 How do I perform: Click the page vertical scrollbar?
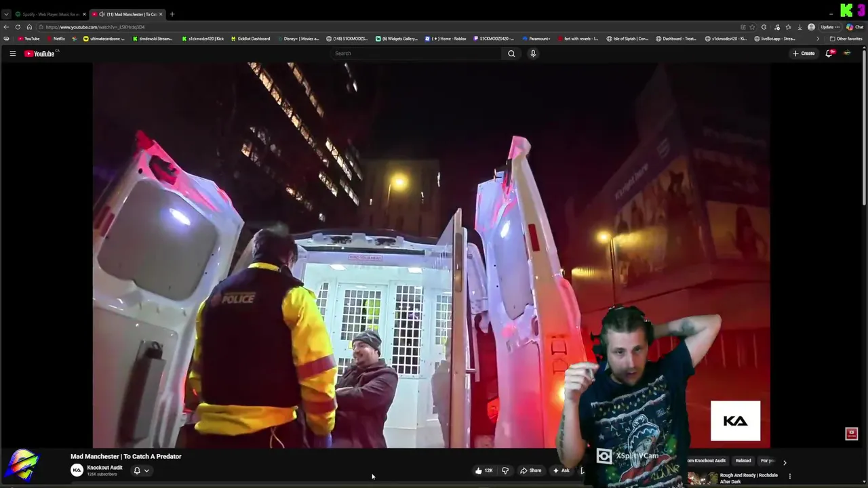[x=864, y=126]
